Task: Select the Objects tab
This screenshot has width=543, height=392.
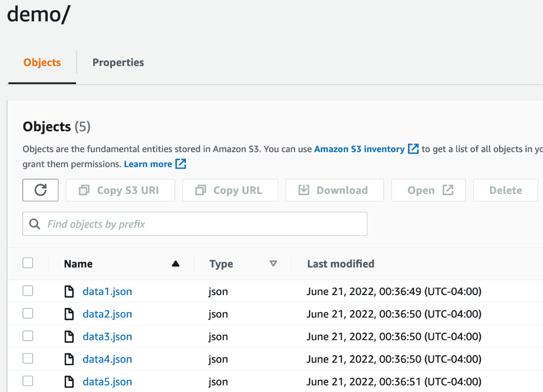Action: click(41, 63)
